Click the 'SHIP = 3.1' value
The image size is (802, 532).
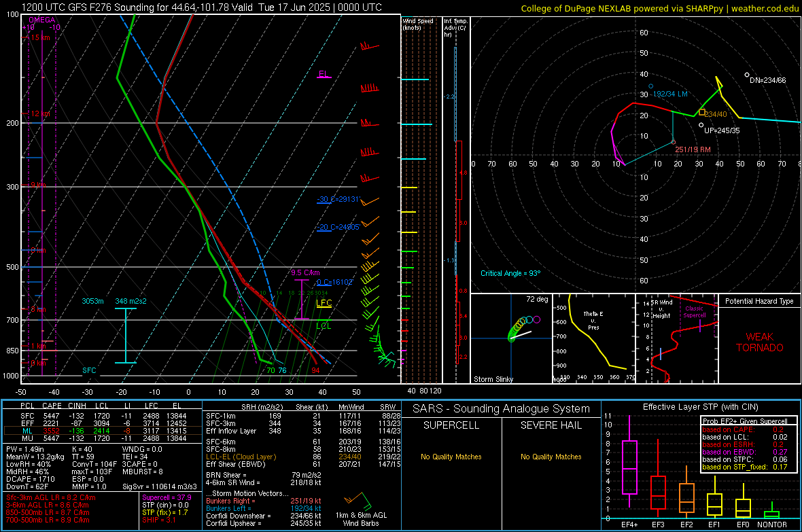click(158, 520)
